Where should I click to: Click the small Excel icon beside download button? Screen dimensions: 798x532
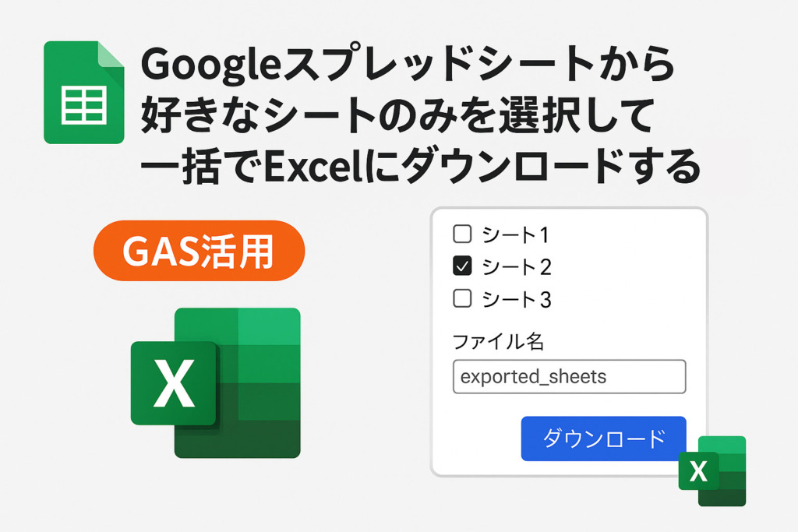pyautogui.click(x=712, y=471)
